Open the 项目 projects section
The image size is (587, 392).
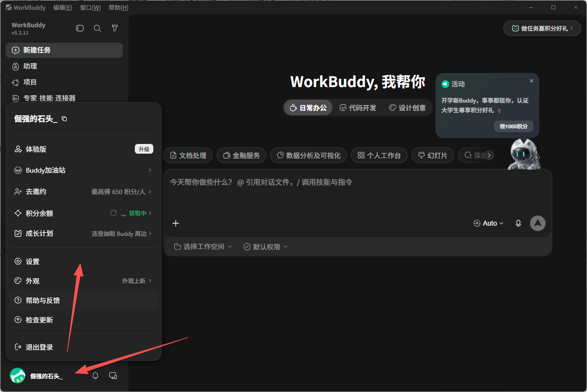[64, 82]
